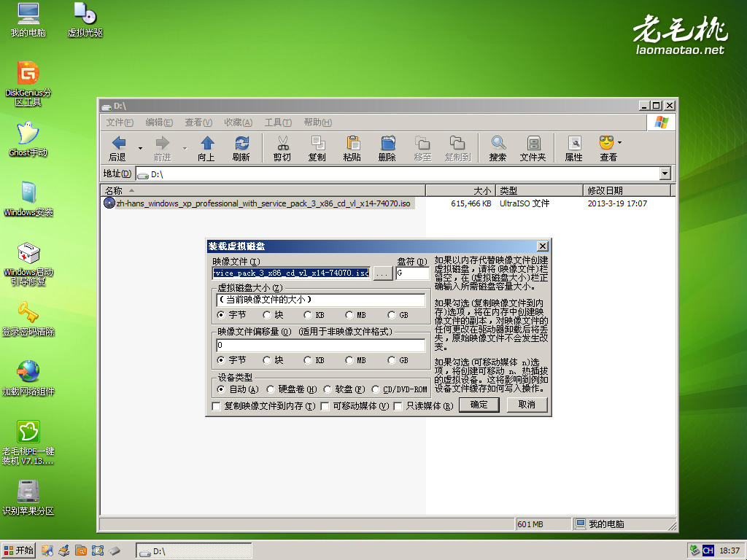
Task: Click the 后退 back arrow in toolbar
Action: [x=118, y=148]
